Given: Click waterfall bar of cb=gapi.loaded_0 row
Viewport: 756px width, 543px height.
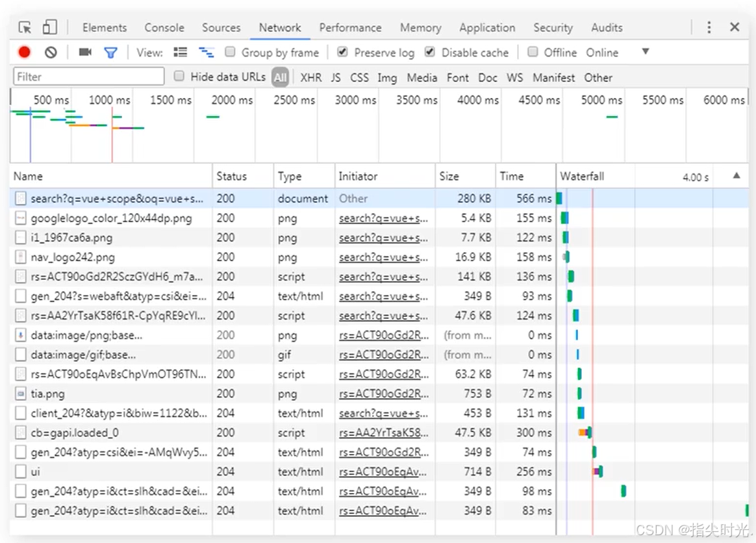Looking at the screenshot, I should pos(585,433).
